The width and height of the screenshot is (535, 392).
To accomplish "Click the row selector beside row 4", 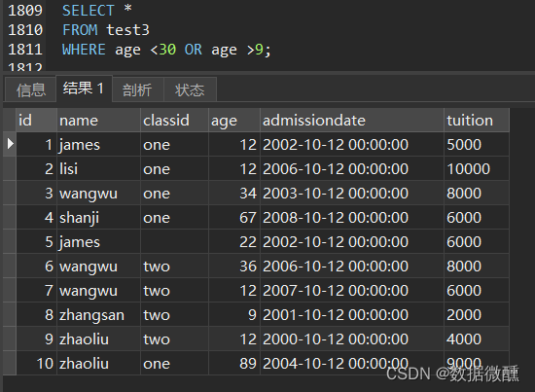I will coord(10,217).
